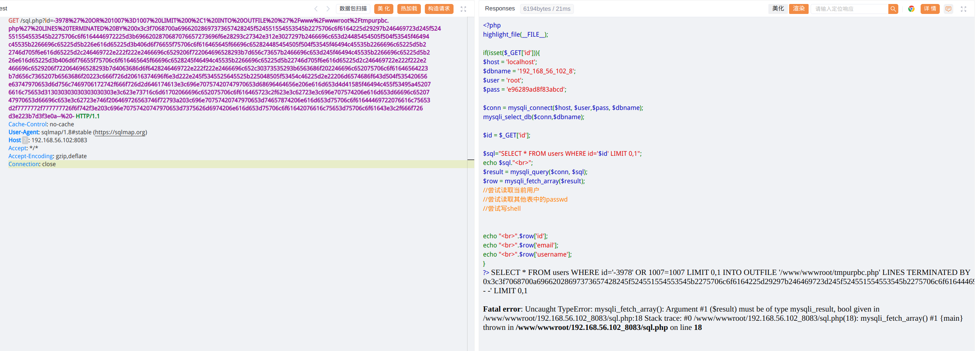Click 'HTTP/1.1' in the request
Viewport: 980px width, 351px height.
tap(88, 116)
